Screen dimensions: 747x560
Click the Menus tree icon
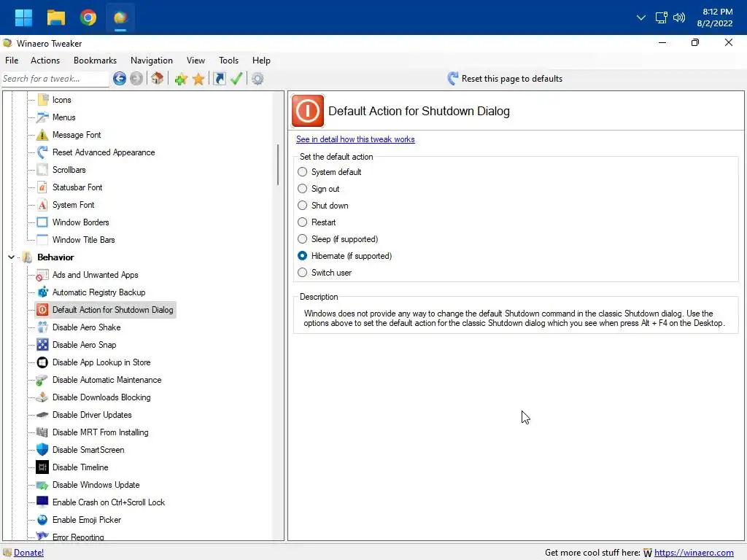pyautogui.click(x=42, y=117)
